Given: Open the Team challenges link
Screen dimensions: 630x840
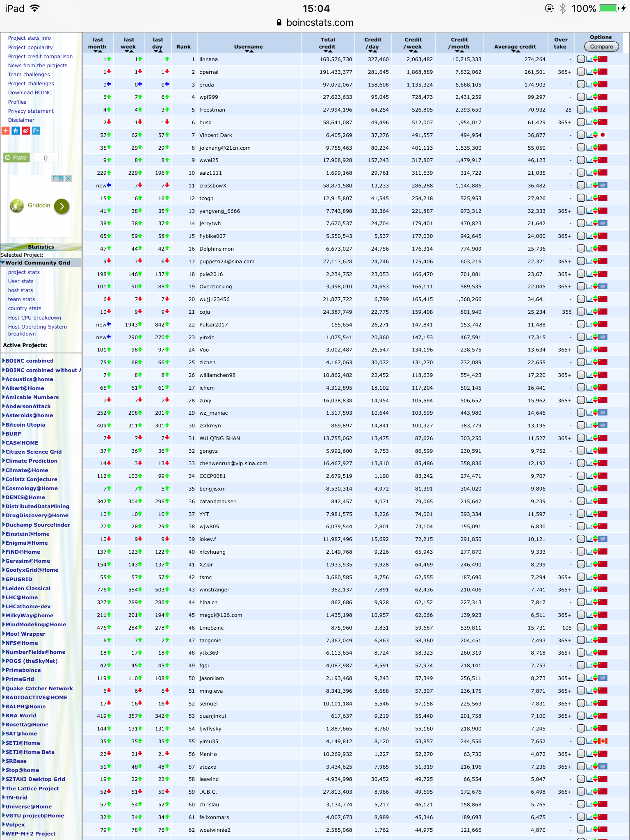Looking at the screenshot, I should point(29,75).
